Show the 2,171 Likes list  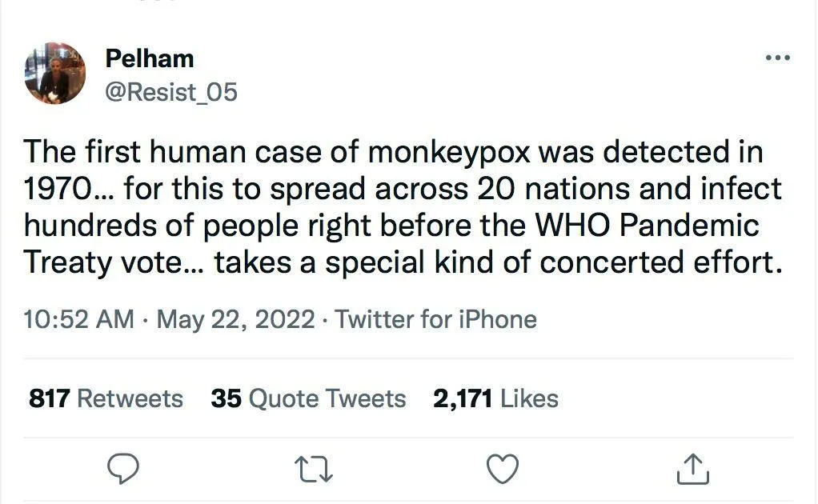click(495, 398)
